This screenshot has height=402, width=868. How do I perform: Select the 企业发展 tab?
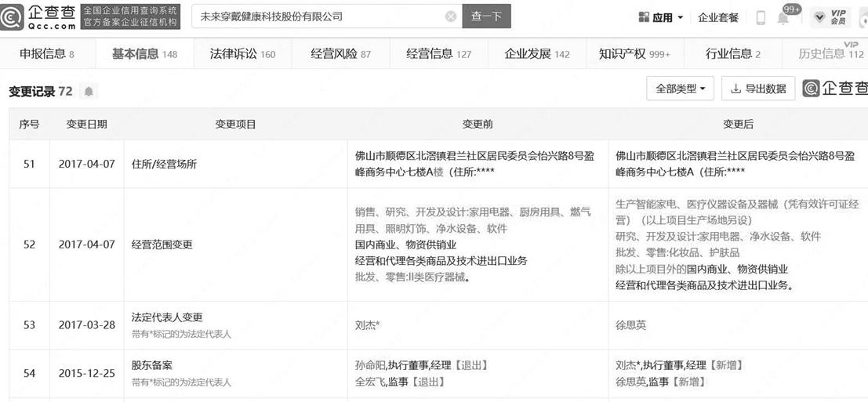tap(536, 54)
